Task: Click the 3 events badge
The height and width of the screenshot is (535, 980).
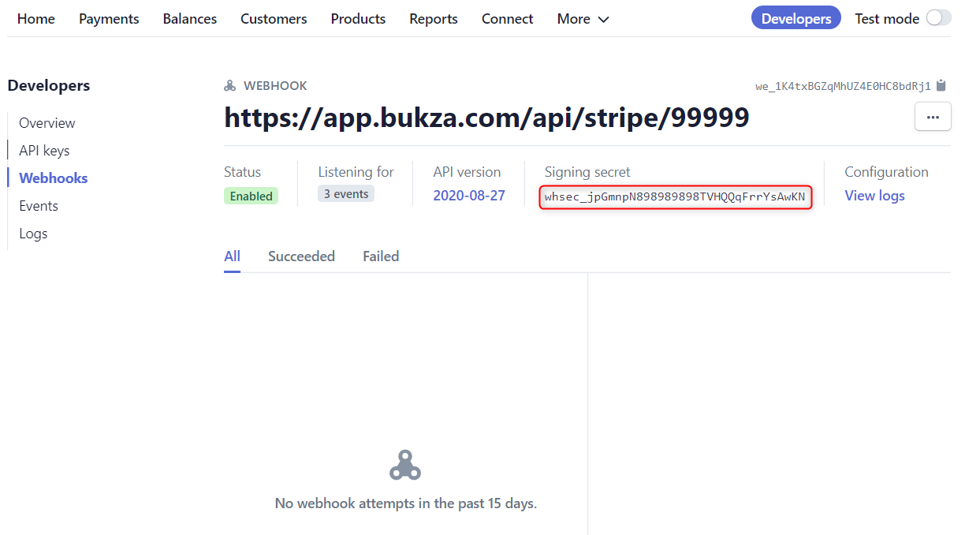Action: 346,193
